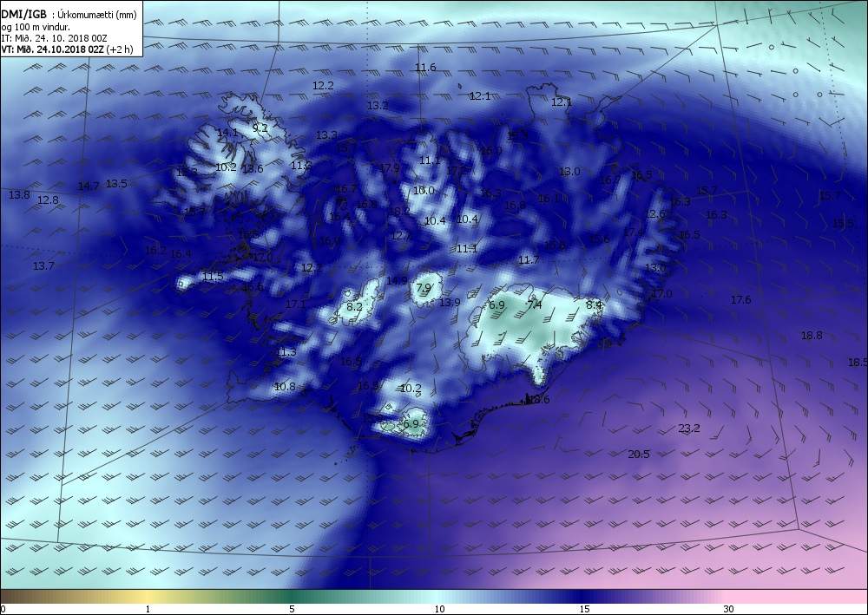This screenshot has height=615, width=868.
Task: Click the 12.8 value on the map
Action: click(48, 200)
